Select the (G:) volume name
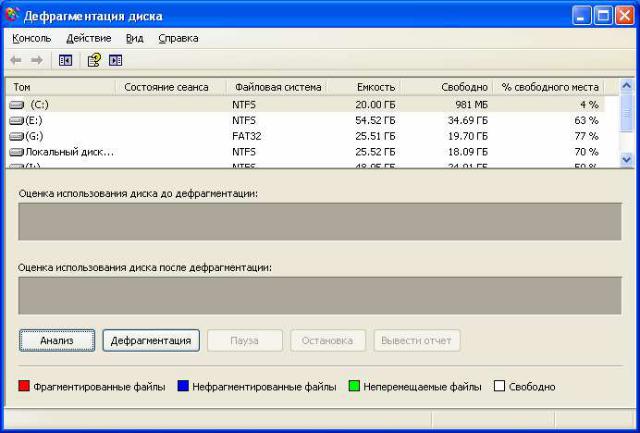640x433 pixels. click(34, 136)
